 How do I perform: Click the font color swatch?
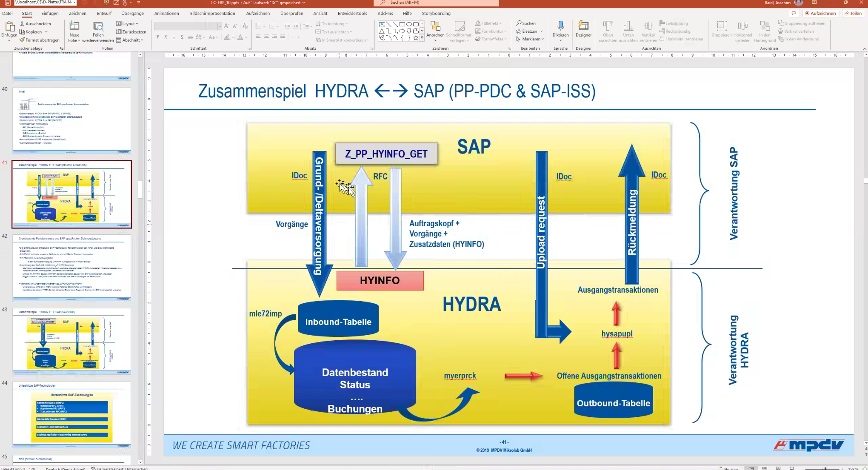point(240,37)
